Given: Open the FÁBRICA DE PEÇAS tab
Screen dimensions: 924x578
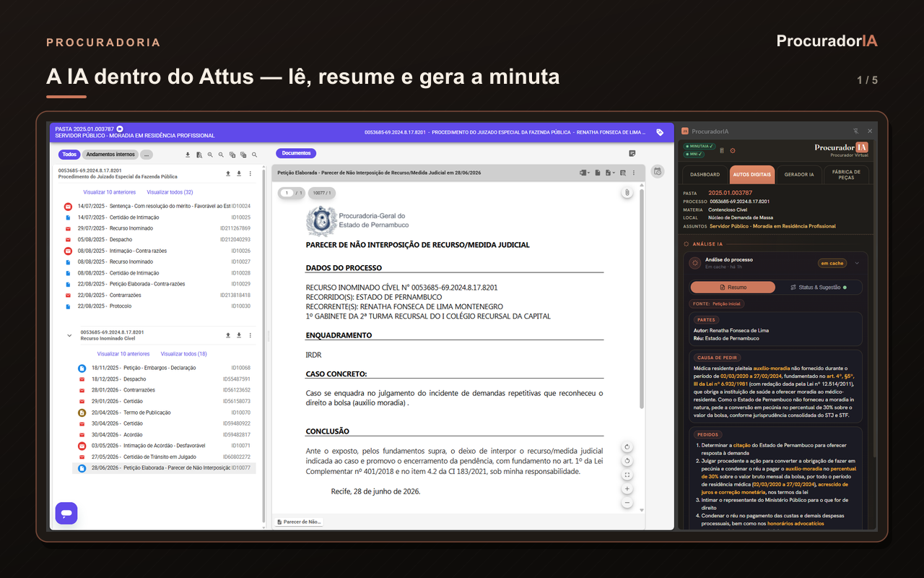Looking at the screenshot, I should [847, 174].
